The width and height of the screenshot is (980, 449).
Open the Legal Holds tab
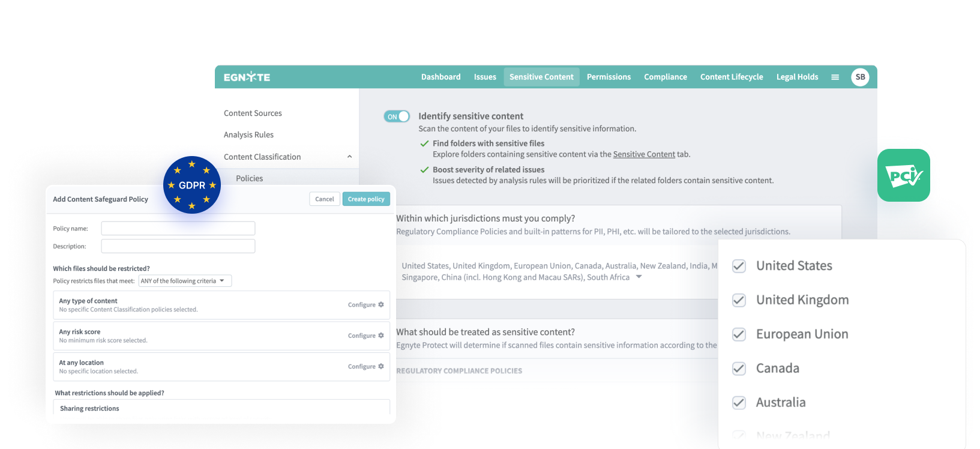(x=797, y=77)
